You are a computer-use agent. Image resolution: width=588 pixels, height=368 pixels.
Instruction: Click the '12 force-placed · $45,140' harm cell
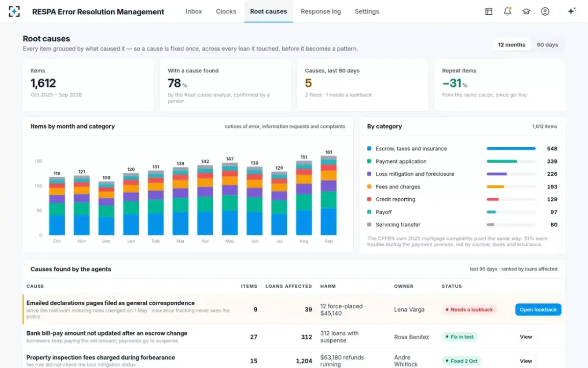(x=342, y=310)
